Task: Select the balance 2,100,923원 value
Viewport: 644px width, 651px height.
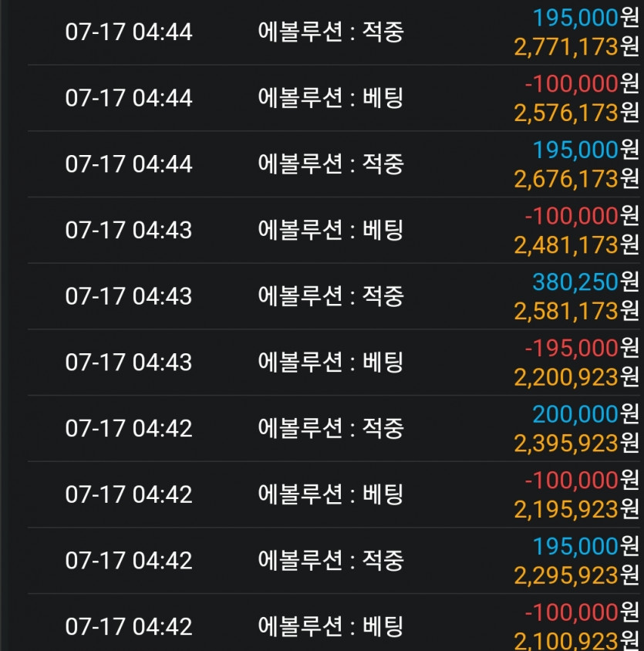Action: (576, 641)
